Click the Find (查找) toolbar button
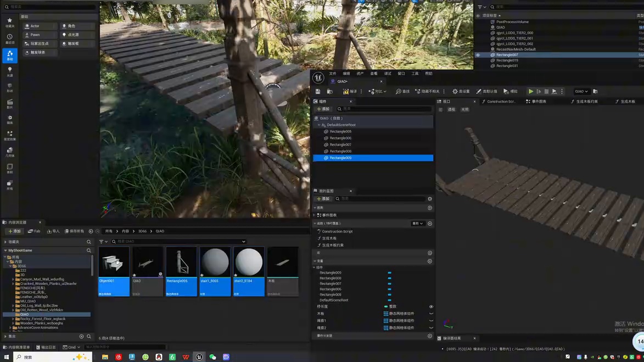 (x=402, y=91)
